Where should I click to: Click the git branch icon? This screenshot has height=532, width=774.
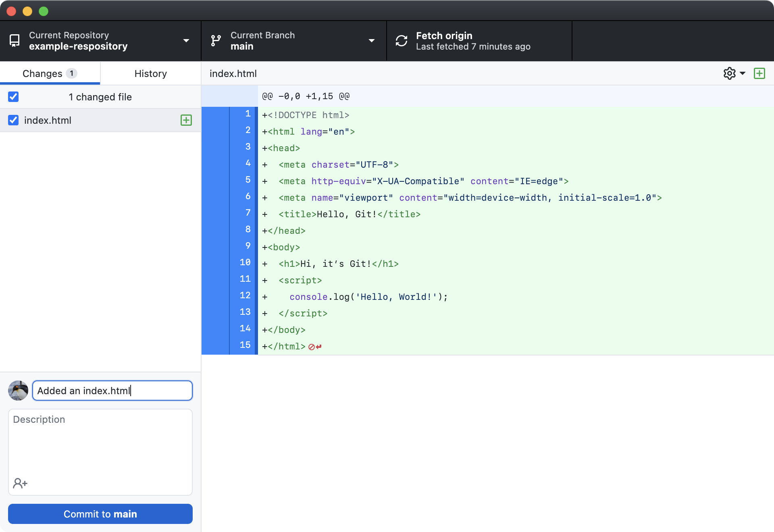[216, 41]
